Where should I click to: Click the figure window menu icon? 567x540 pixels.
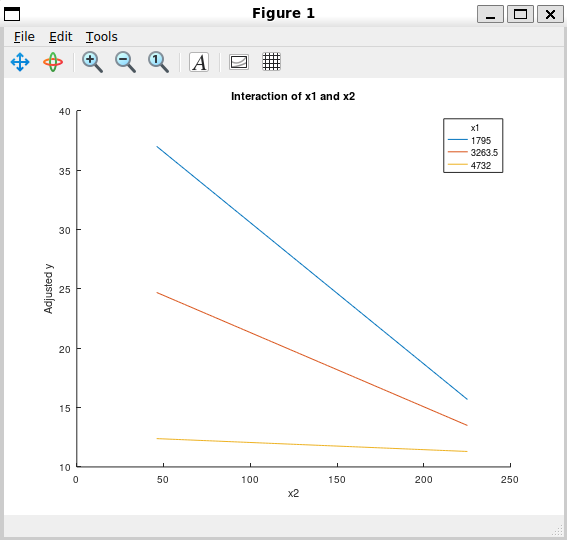coord(12,14)
